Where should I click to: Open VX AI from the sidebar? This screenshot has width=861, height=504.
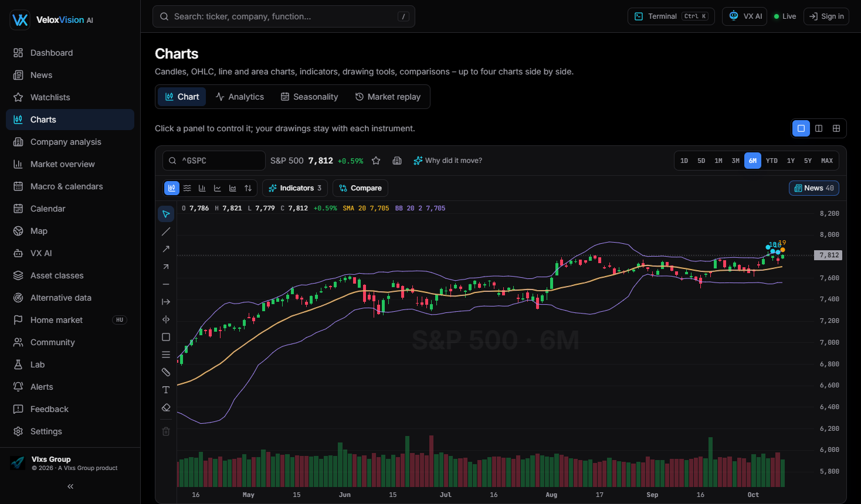point(70,253)
